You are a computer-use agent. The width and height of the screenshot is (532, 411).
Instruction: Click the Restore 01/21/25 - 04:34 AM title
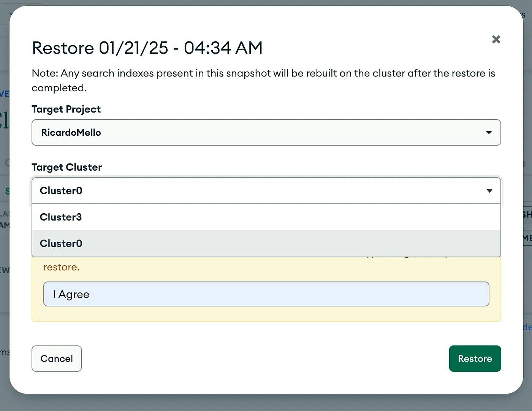click(x=147, y=48)
